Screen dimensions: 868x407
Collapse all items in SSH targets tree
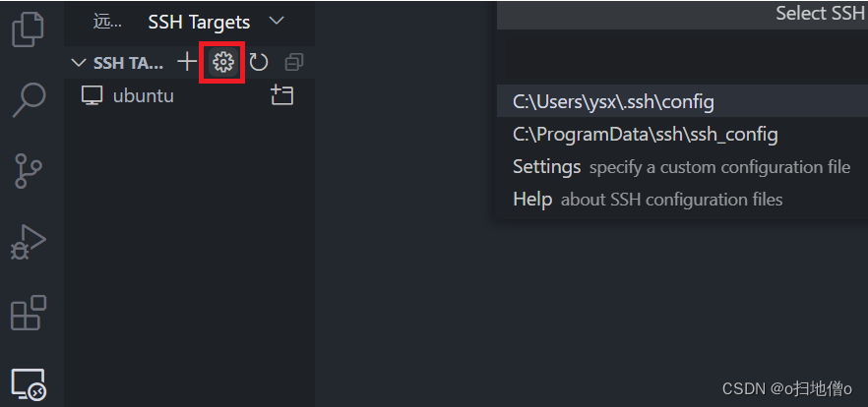(293, 63)
